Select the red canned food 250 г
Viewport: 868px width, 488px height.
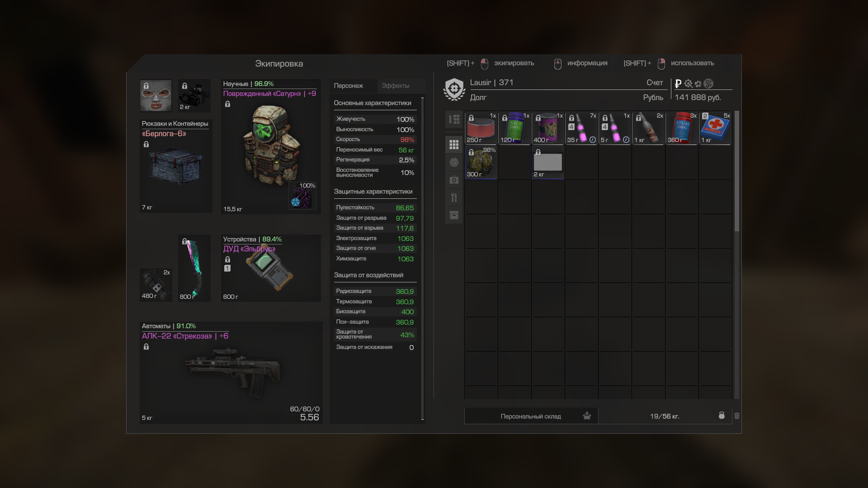pos(481,128)
